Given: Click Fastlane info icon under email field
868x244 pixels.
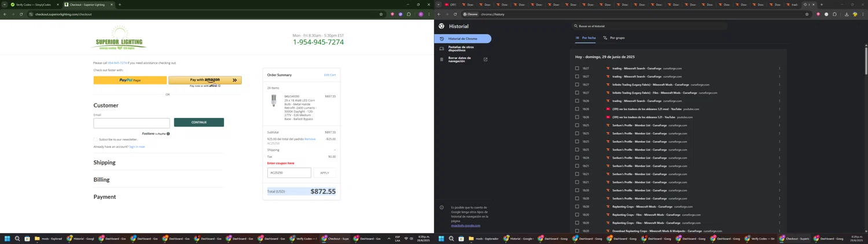Looking at the screenshot, I should 168,134.
